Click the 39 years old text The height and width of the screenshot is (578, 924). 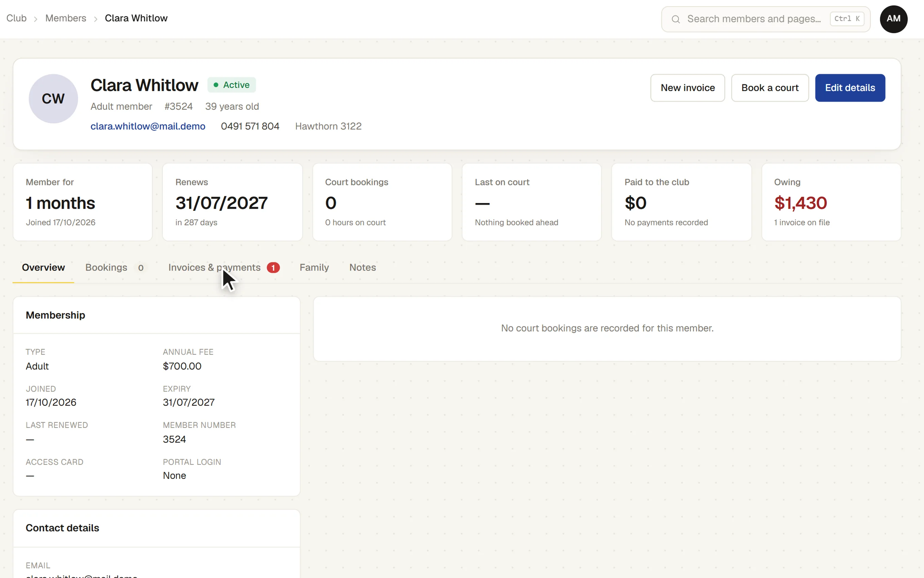(232, 106)
